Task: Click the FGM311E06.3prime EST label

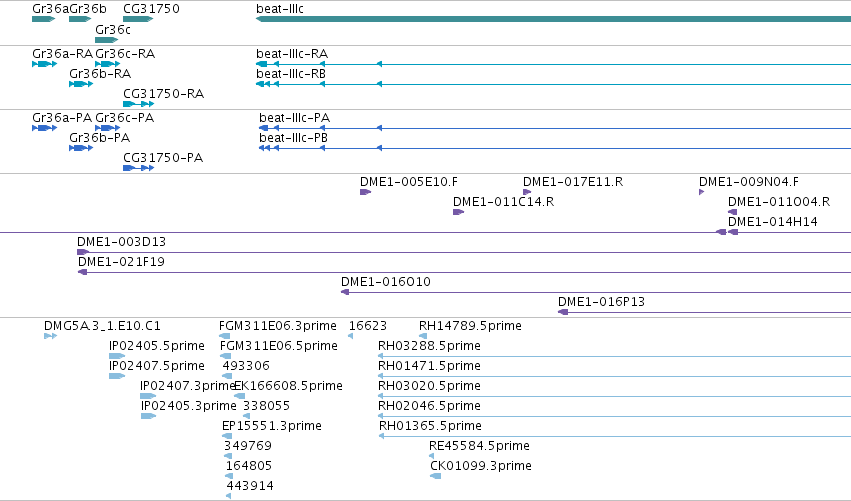Action: pos(277,326)
